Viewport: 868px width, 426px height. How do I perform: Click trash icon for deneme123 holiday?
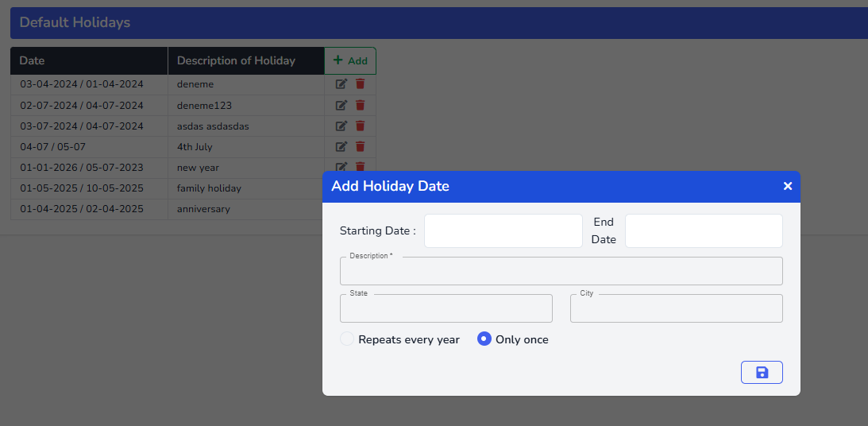361,105
